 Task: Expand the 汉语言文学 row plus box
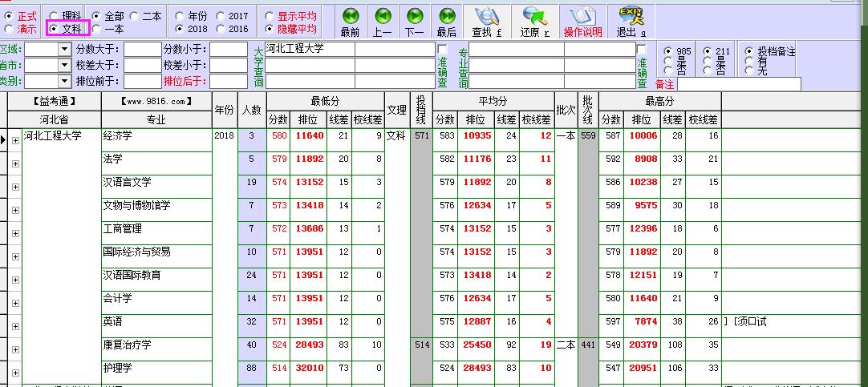pyautogui.click(x=15, y=187)
